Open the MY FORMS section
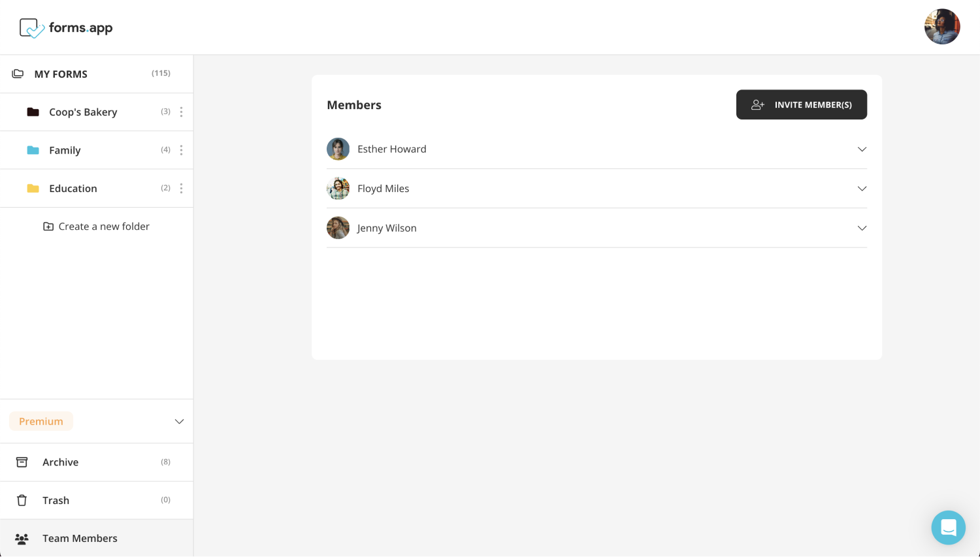980x557 pixels. [x=97, y=74]
